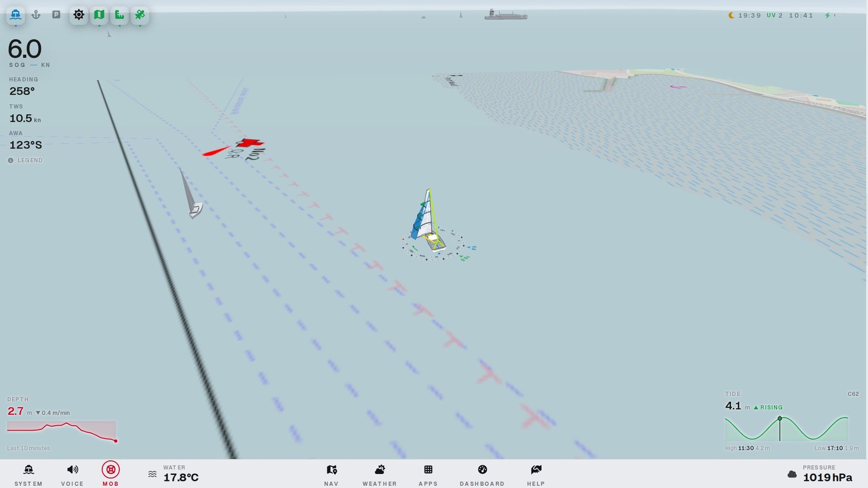Click the C62 tide station label
This screenshot has width=868, height=488.
pyautogui.click(x=853, y=394)
